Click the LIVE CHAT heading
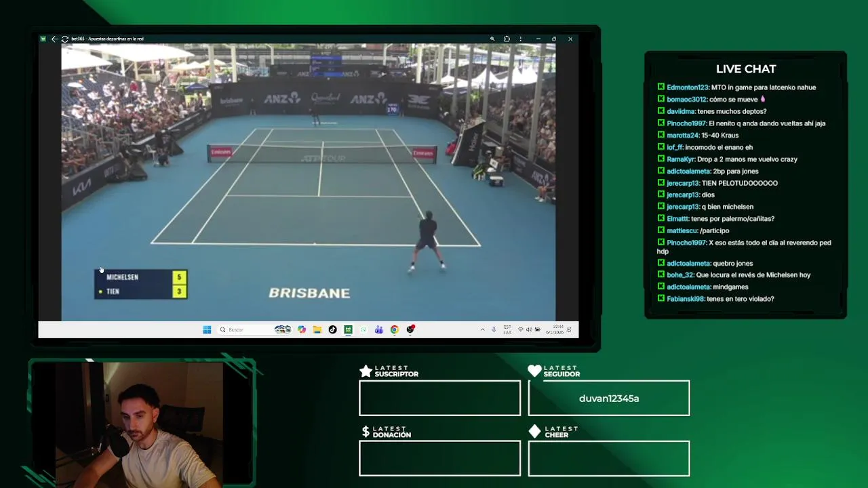Screen dimensions: 868x488 click(746, 69)
